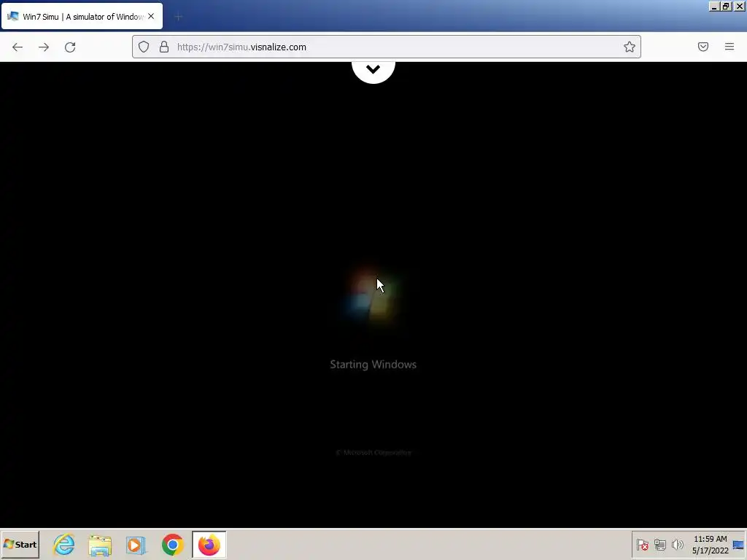747x560 pixels.
Task: Open the tracking protection shield icon
Action: pos(144,47)
